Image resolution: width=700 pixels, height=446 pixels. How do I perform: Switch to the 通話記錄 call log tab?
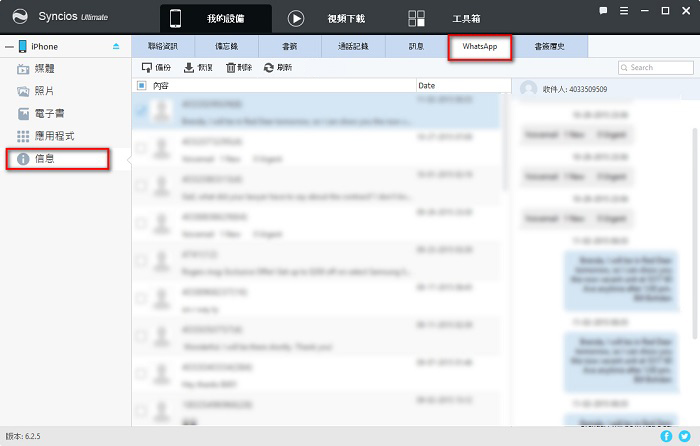[353, 46]
